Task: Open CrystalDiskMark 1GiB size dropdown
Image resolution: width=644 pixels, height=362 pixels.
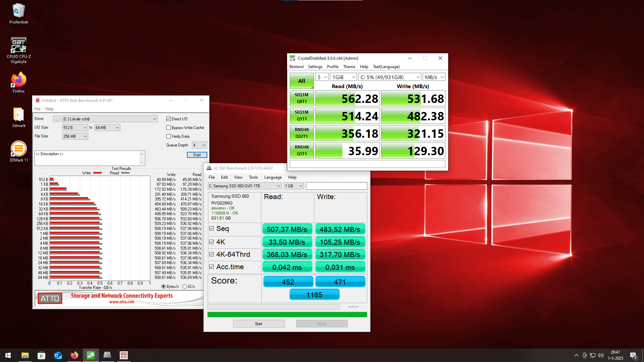Action: click(343, 77)
